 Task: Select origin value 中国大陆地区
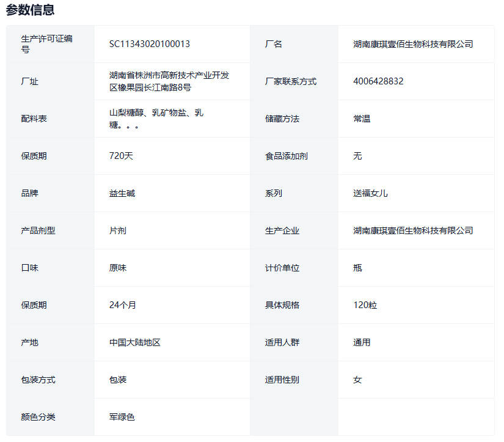click(134, 342)
